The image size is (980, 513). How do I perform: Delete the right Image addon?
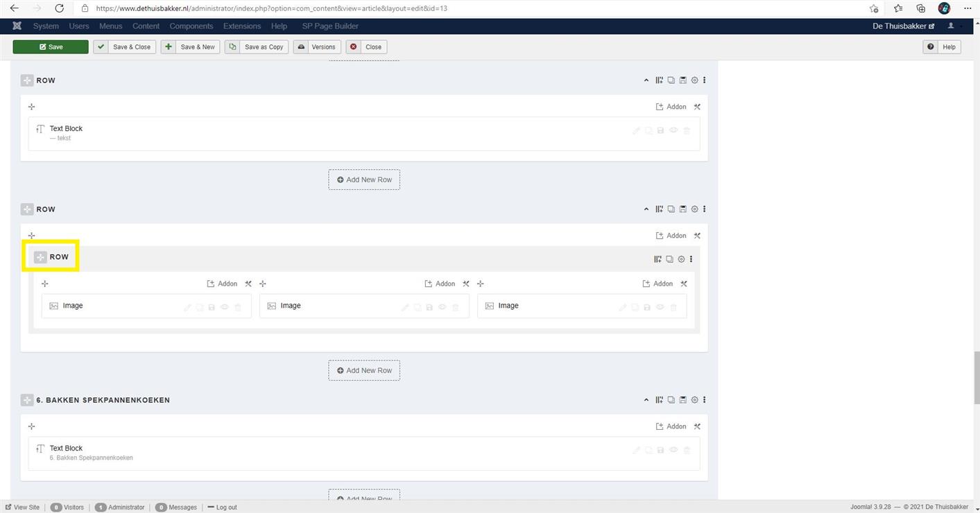(673, 307)
